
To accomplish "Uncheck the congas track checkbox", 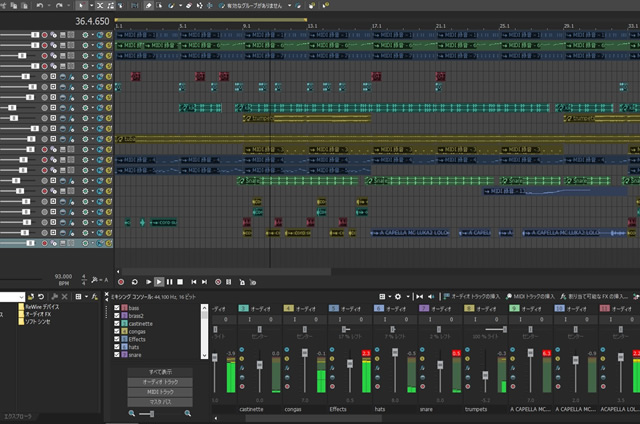I will click(117, 331).
